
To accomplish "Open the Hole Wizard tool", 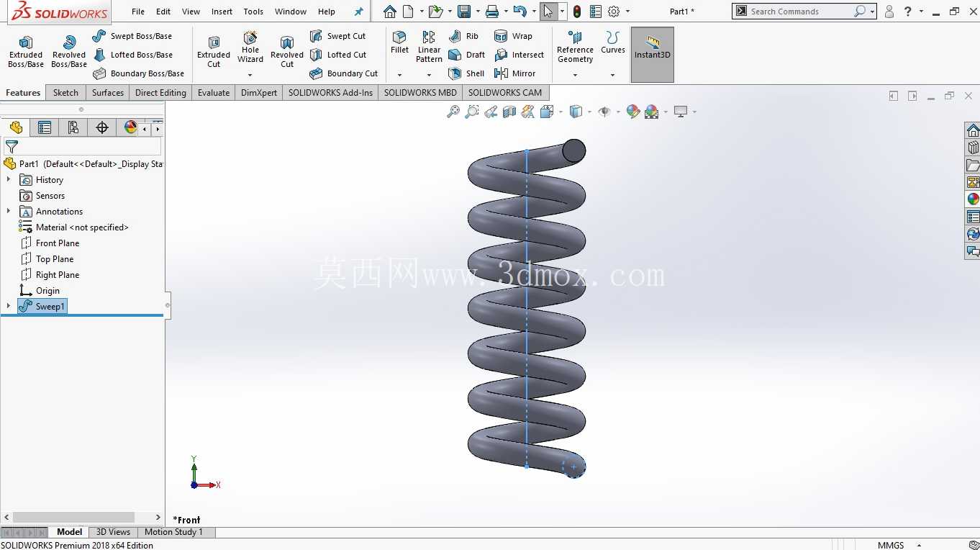I will (250, 48).
